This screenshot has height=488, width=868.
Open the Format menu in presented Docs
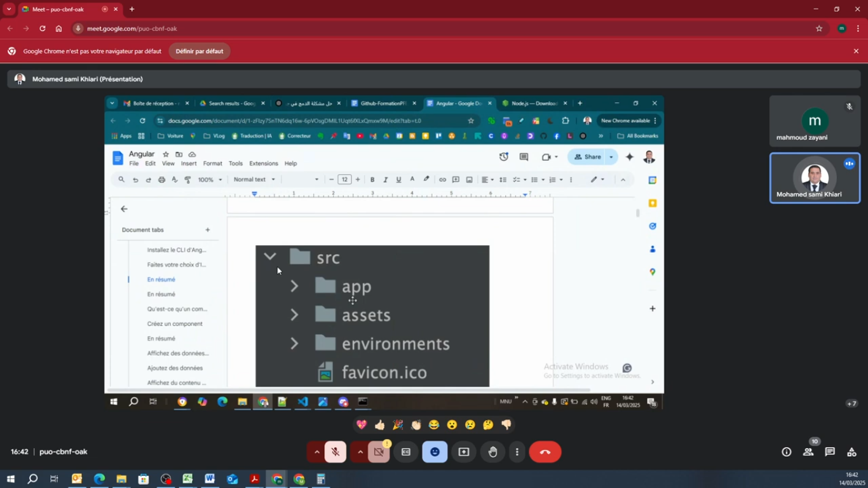212,164
